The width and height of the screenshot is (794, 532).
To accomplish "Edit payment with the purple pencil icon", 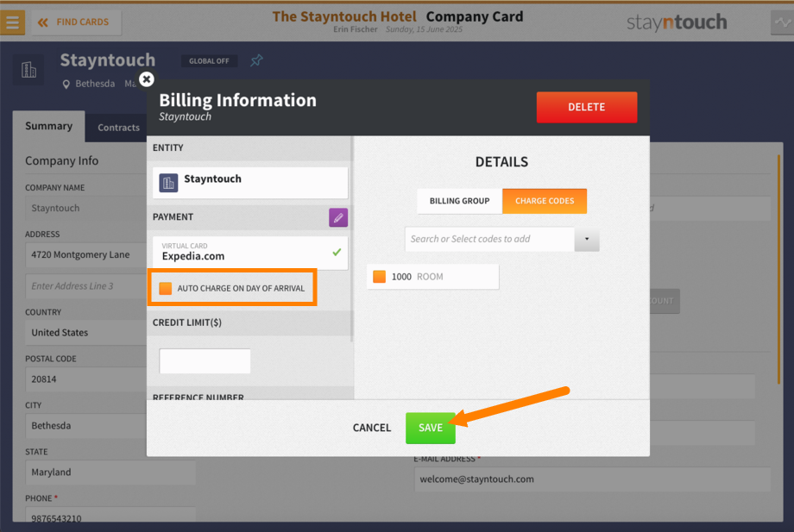I will click(x=338, y=217).
